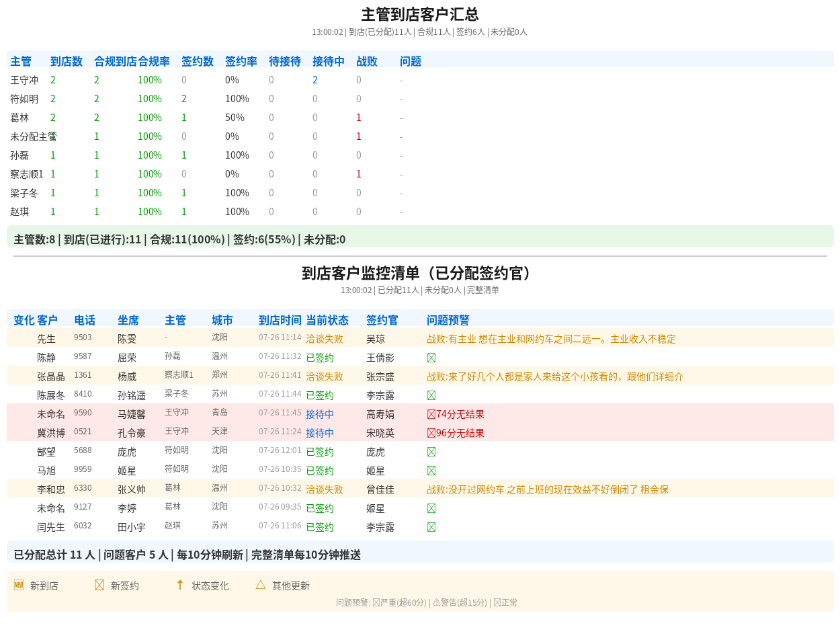Viewport: 840px width, 640px height.
Task: Select supervisor 符如明 in the summary table
Action: 24,99
